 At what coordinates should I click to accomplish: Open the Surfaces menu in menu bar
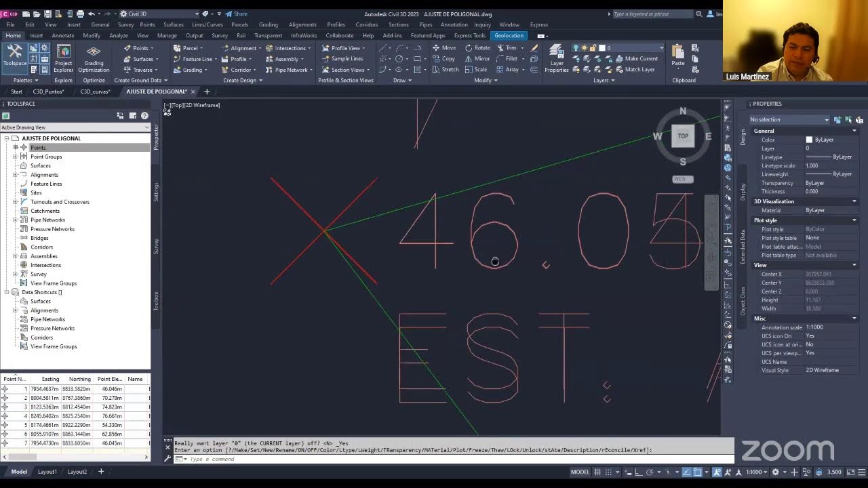pyautogui.click(x=173, y=25)
